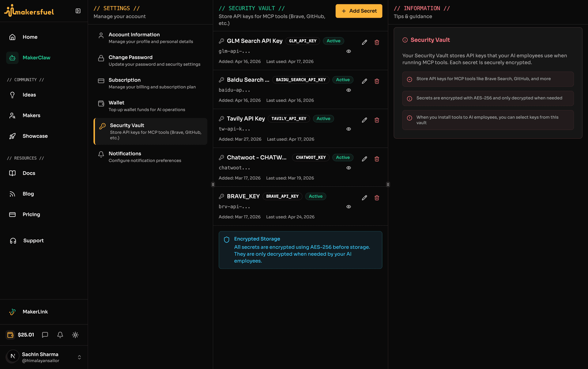Collapse the sidebar with the panel icon

click(x=78, y=11)
